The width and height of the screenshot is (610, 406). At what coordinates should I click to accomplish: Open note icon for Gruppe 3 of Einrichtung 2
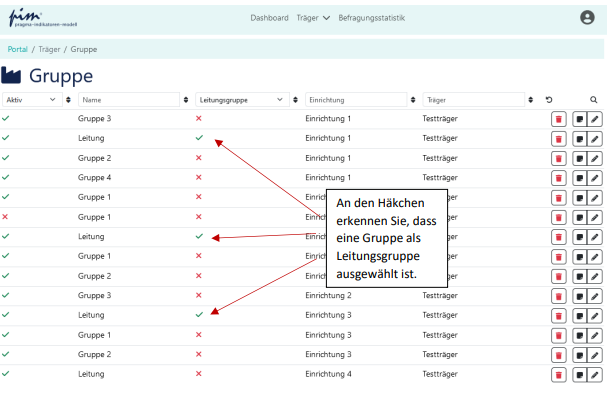(x=579, y=295)
